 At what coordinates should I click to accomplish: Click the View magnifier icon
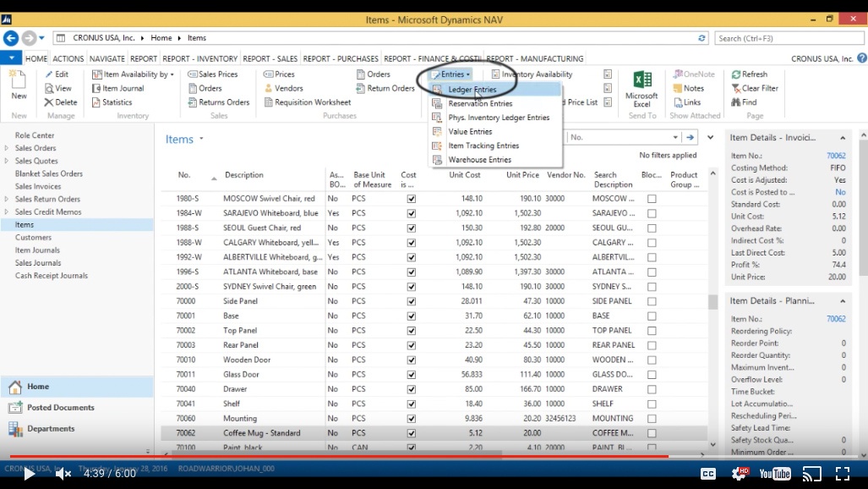[x=49, y=88]
